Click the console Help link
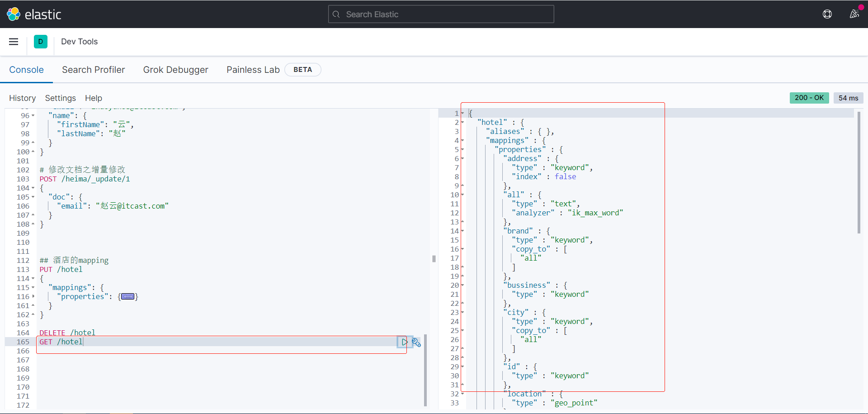The width and height of the screenshot is (868, 414). click(93, 98)
